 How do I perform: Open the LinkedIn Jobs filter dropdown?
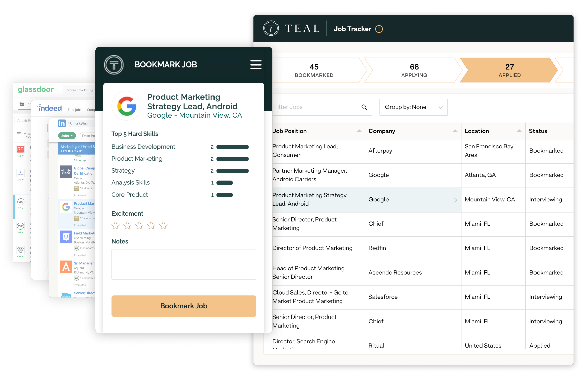67,136
